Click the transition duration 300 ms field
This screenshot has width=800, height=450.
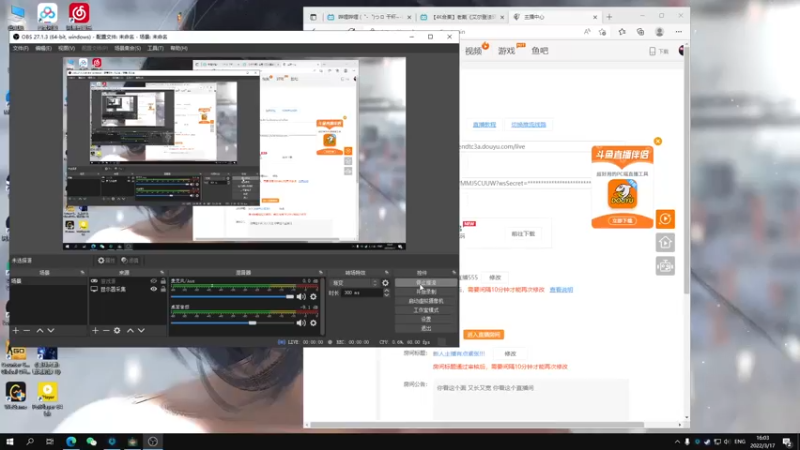point(362,293)
